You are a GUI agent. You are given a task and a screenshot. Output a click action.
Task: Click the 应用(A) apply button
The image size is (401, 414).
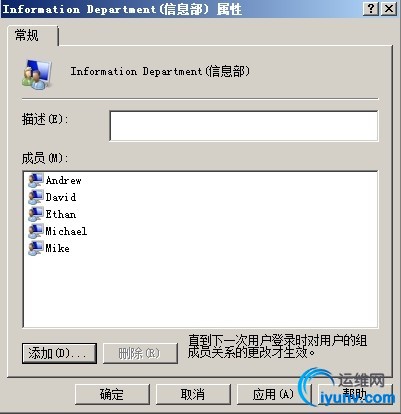[274, 394]
